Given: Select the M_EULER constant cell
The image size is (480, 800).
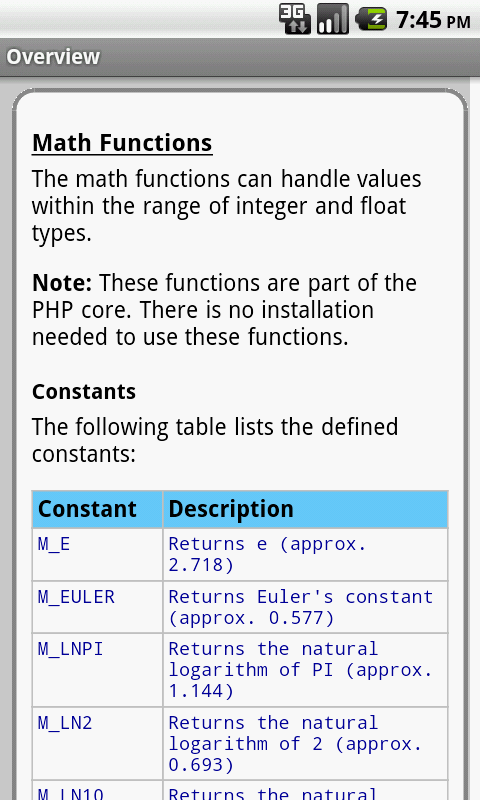Looking at the screenshot, I should [x=97, y=607].
